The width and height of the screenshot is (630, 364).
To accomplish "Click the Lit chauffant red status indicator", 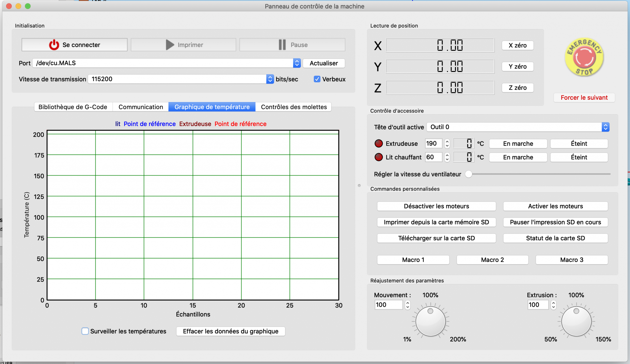I will 378,157.
